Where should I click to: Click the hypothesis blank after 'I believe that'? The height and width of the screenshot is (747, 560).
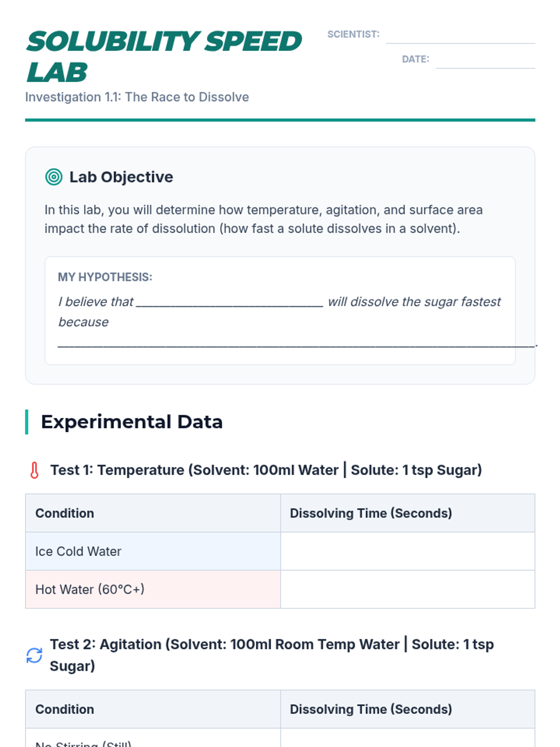[229, 302]
